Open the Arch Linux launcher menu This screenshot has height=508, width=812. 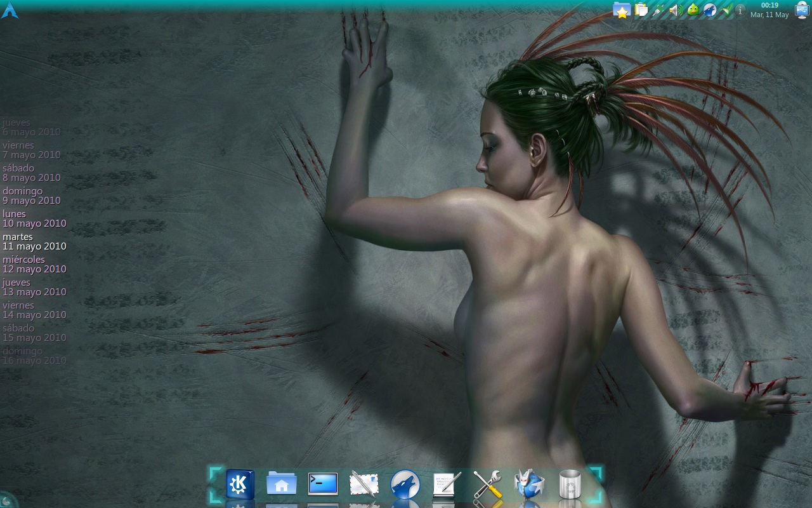pos(10,10)
